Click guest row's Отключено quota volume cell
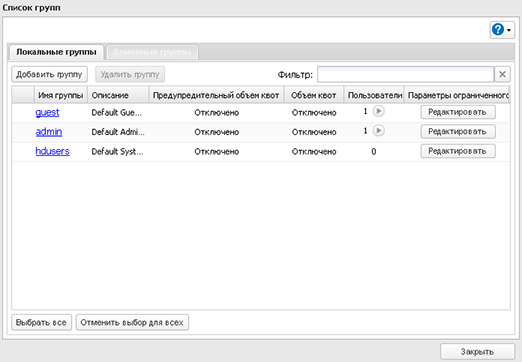Screen dimensions: 522x362 tap(314, 113)
